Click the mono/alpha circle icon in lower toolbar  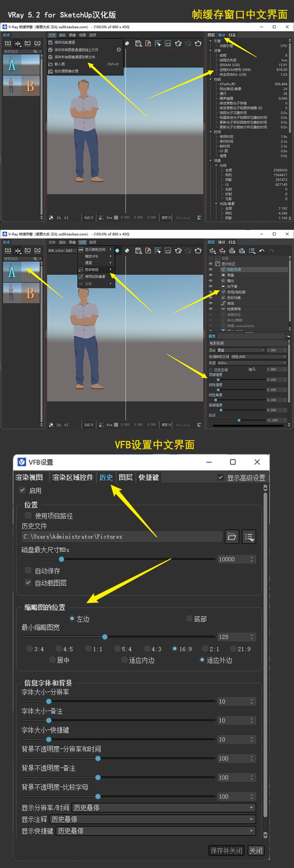point(127,251)
